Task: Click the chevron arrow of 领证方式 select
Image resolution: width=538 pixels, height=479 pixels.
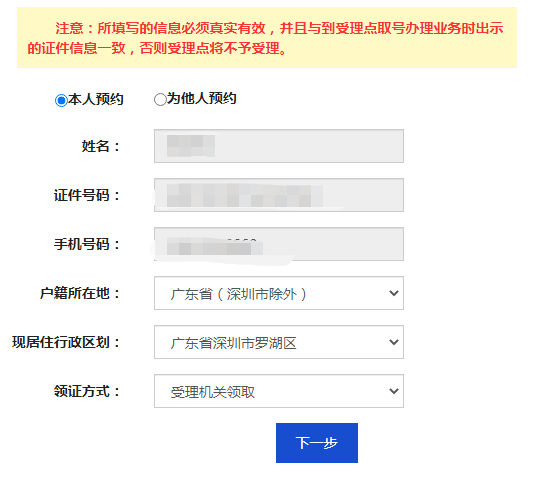Action: pos(394,391)
